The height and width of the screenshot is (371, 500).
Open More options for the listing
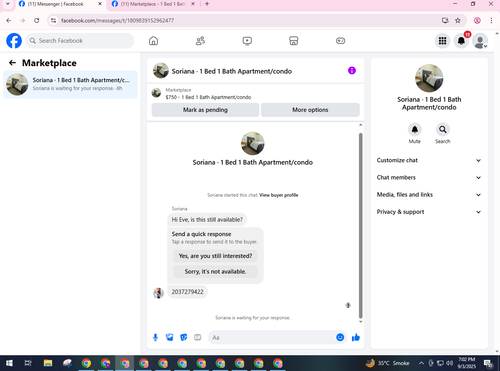(x=310, y=110)
